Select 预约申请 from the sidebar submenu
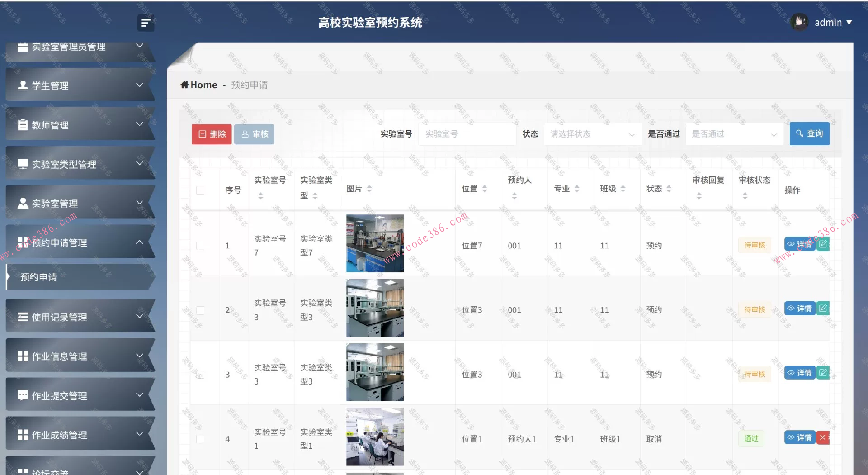This screenshot has width=868, height=475. pos(38,277)
